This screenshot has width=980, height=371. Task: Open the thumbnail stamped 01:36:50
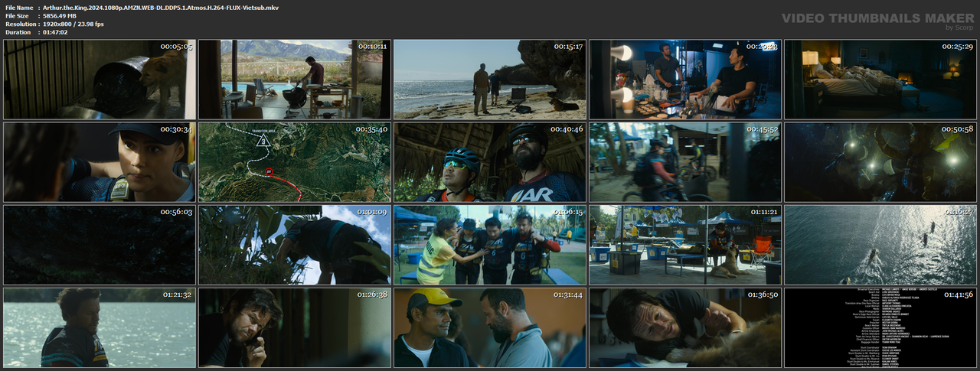(685, 327)
